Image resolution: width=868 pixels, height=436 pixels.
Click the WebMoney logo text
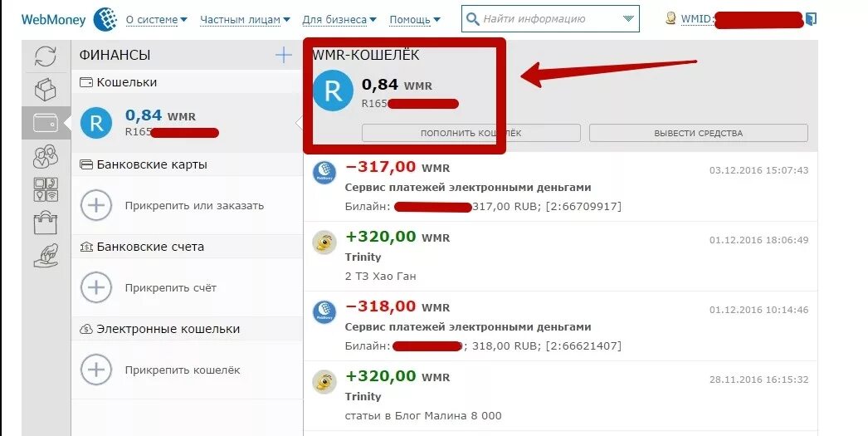[x=53, y=20]
